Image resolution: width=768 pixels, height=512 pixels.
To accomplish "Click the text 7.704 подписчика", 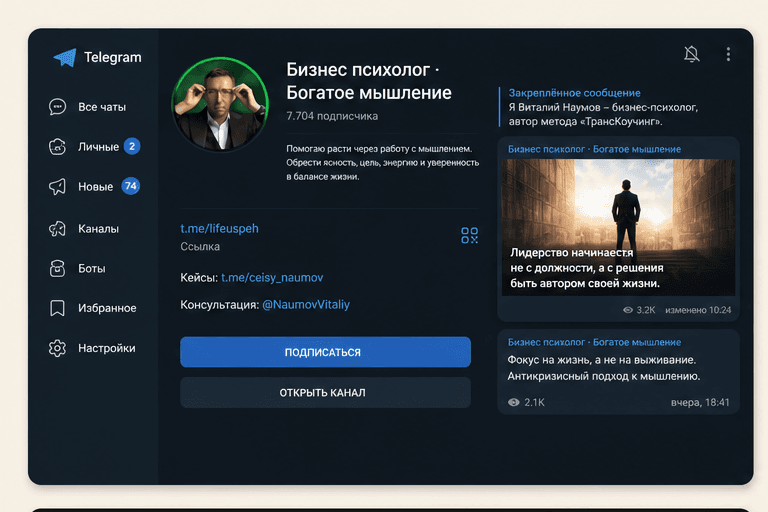I will point(332,116).
